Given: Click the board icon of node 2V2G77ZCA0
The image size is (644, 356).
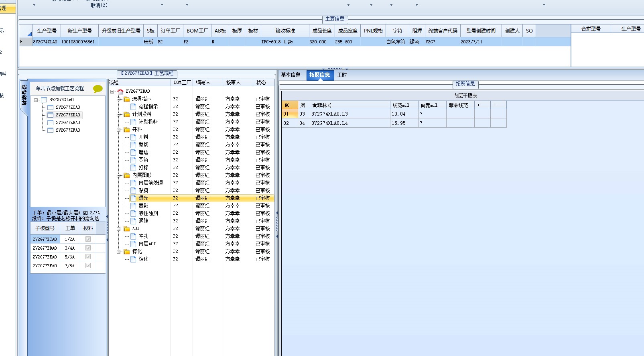Looking at the screenshot, I should click(x=51, y=108).
